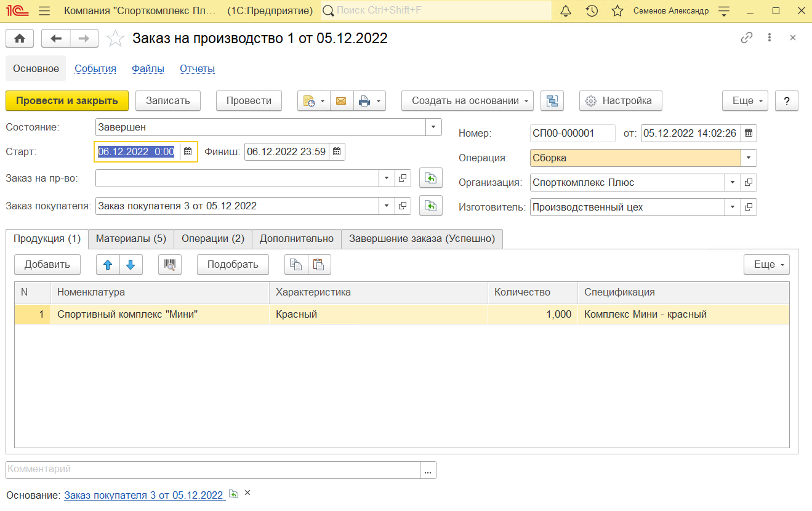
Task: Open calendar for Финиш date
Action: (x=337, y=151)
